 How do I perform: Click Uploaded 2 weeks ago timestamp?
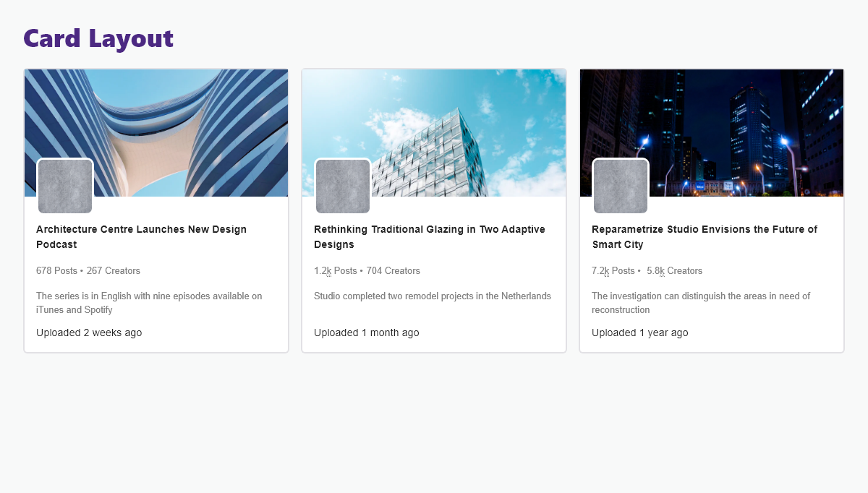tap(89, 333)
